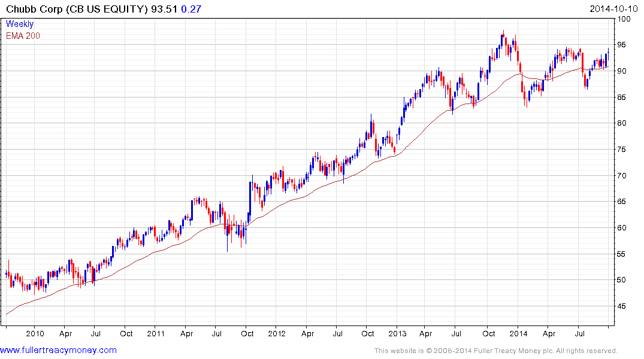Screen dimensions: 644x359
Task: Select the last price value 93.51
Action: 164,9
